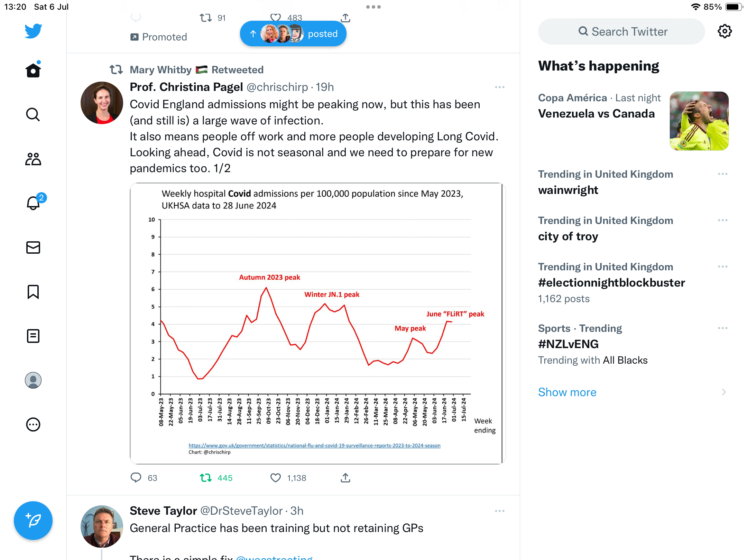The height and width of the screenshot is (560, 747).
Task: Open more options for wainwright trend
Action: coord(722,174)
